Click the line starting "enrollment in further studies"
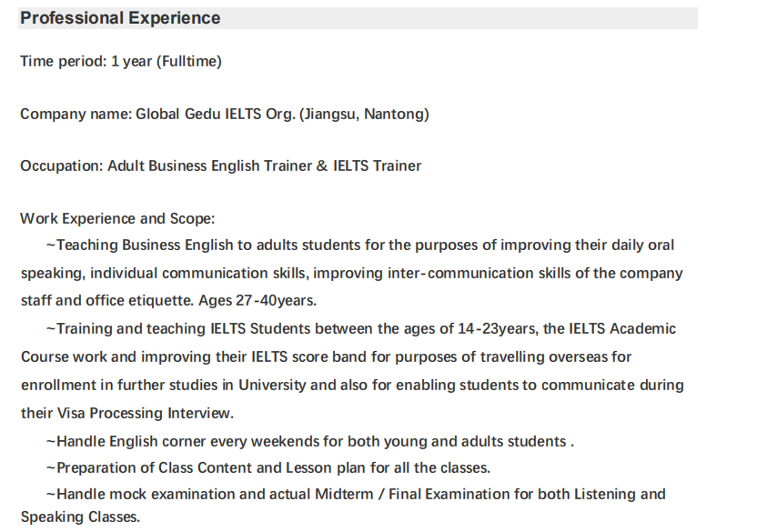 click(x=351, y=385)
